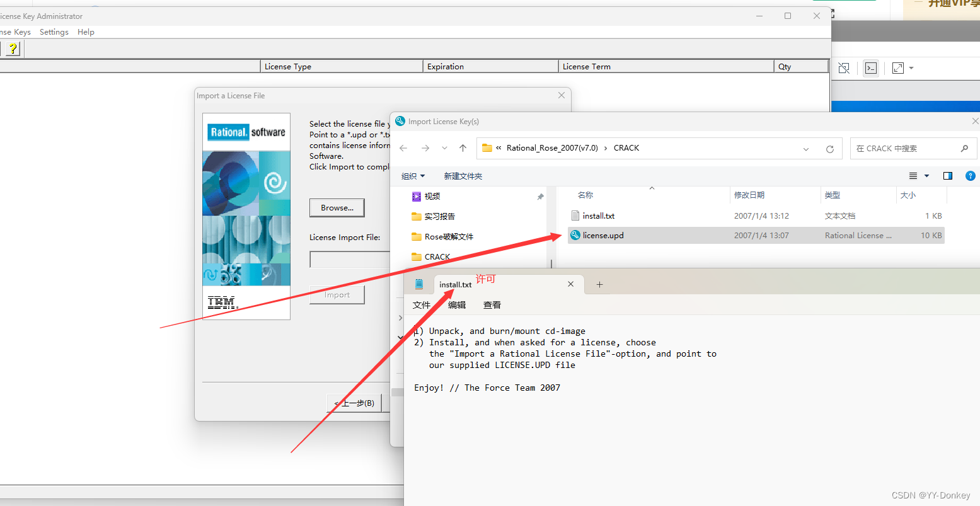The width and height of the screenshot is (980, 506).
Task: Click the Rational software banner image
Action: tap(246, 216)
